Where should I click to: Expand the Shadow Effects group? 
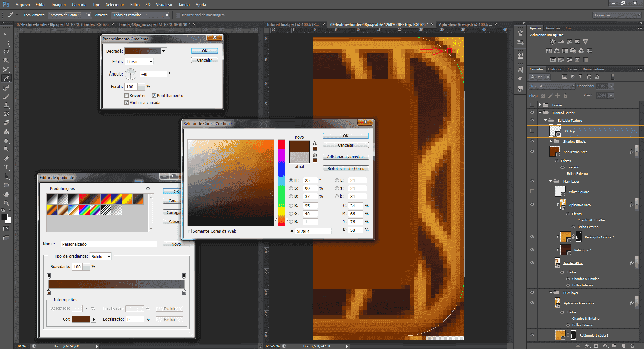tap(551, 141)
